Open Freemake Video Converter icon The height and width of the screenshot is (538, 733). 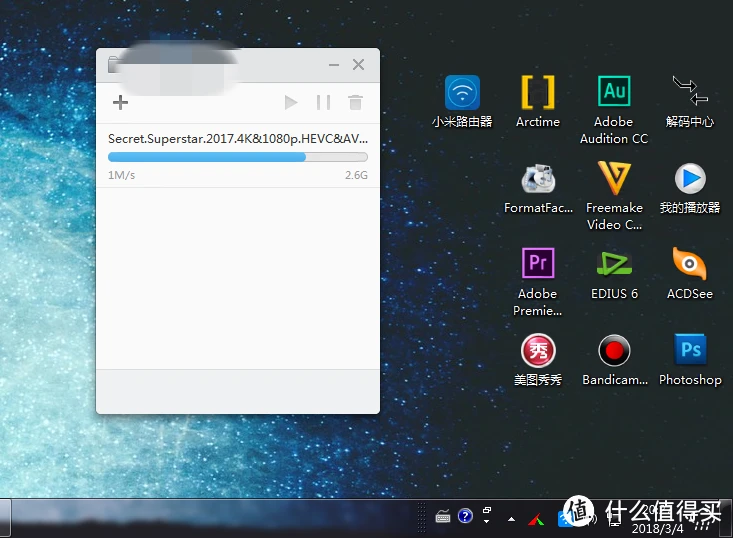tap(614, 196)
